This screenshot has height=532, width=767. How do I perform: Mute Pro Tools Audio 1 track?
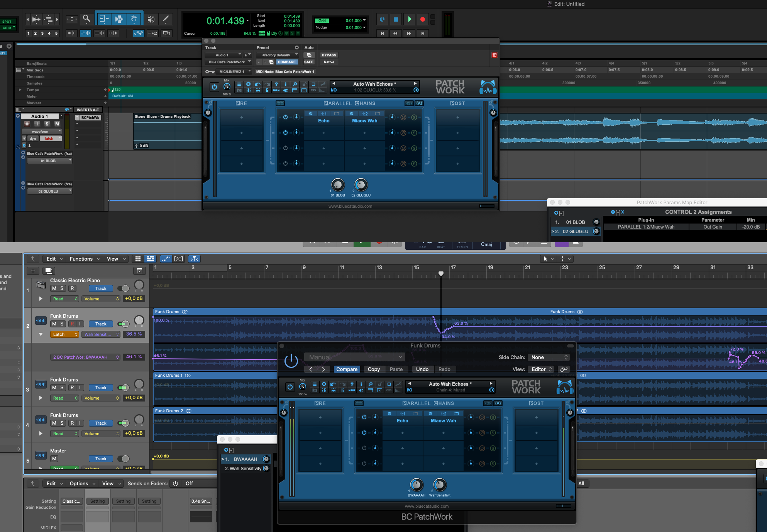(x=57, y=124)
